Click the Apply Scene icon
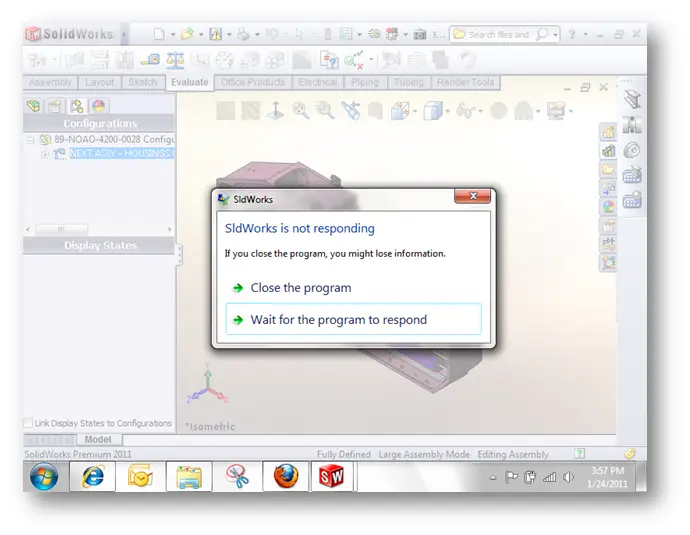This screenshot has width=690, height=535. 524,110
